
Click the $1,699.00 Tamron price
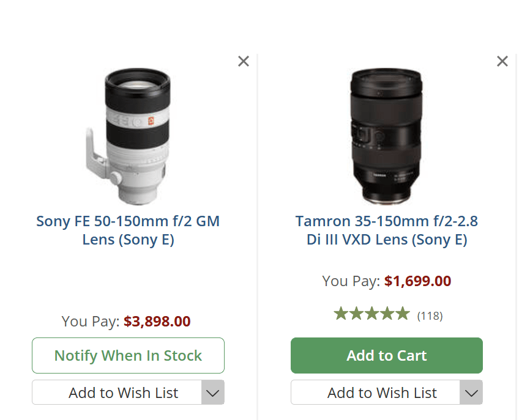pos(417,281)
